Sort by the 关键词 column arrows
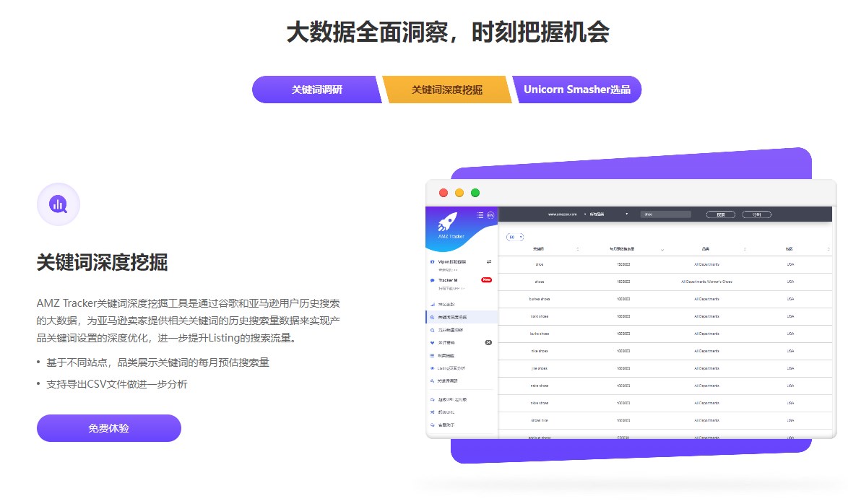 pyautogui.click(x=578, y=249)
